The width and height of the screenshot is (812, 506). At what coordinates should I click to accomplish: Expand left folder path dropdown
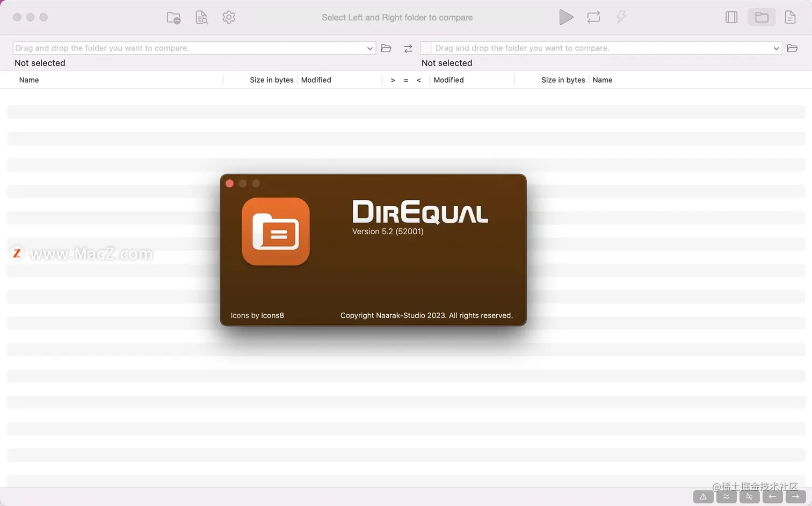click(x=370, y=48)
